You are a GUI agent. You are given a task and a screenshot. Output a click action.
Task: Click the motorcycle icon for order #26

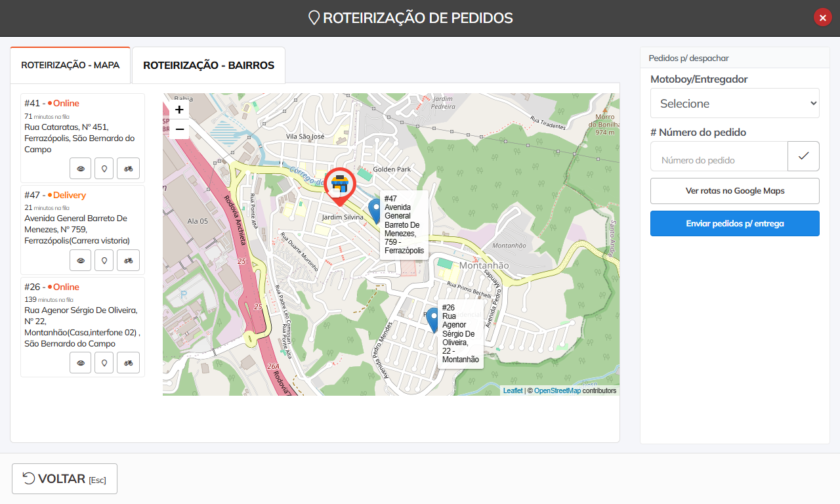click(x=128, y=363)
